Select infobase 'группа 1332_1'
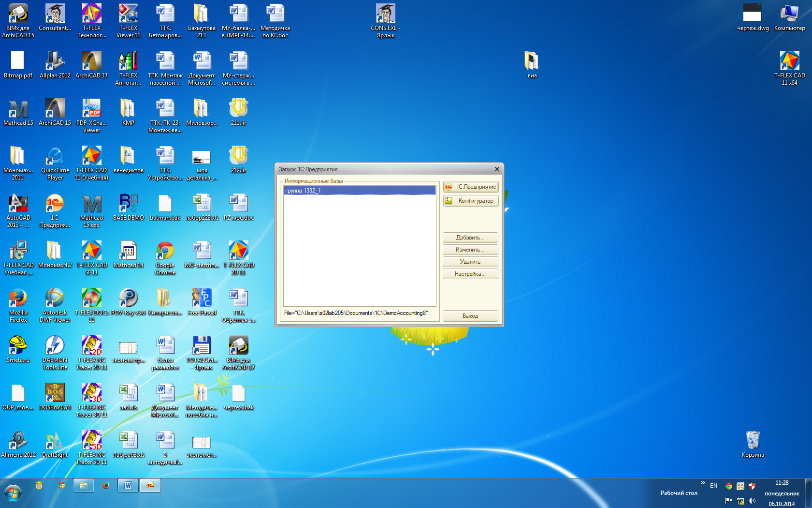 360,191
